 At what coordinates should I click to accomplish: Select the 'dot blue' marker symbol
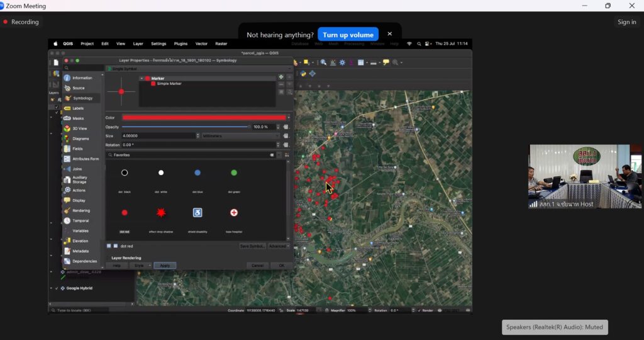pos(197,173)
